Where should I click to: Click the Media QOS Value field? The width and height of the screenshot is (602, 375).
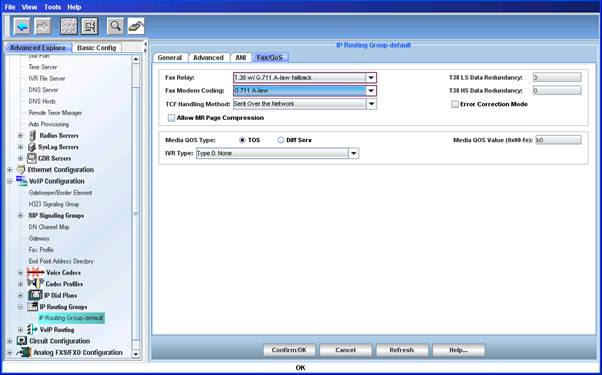[x=558, y=140]
